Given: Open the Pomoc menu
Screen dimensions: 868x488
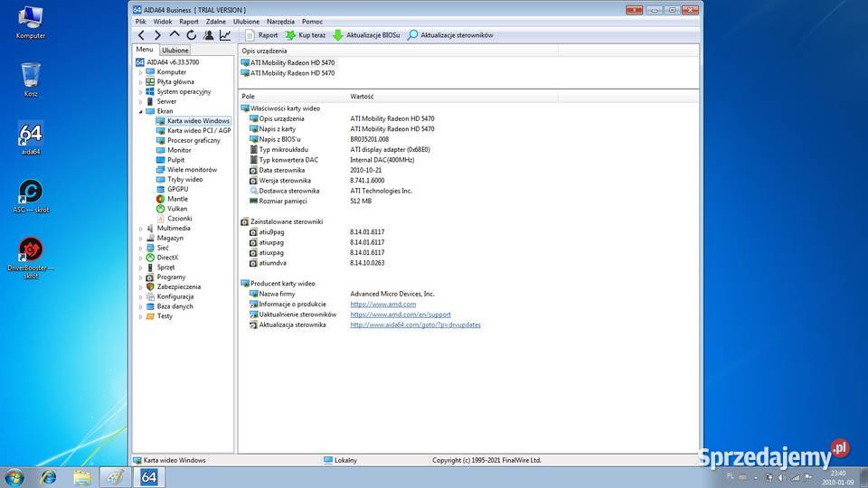Looking at the screenshot, I should click(312, 22).
